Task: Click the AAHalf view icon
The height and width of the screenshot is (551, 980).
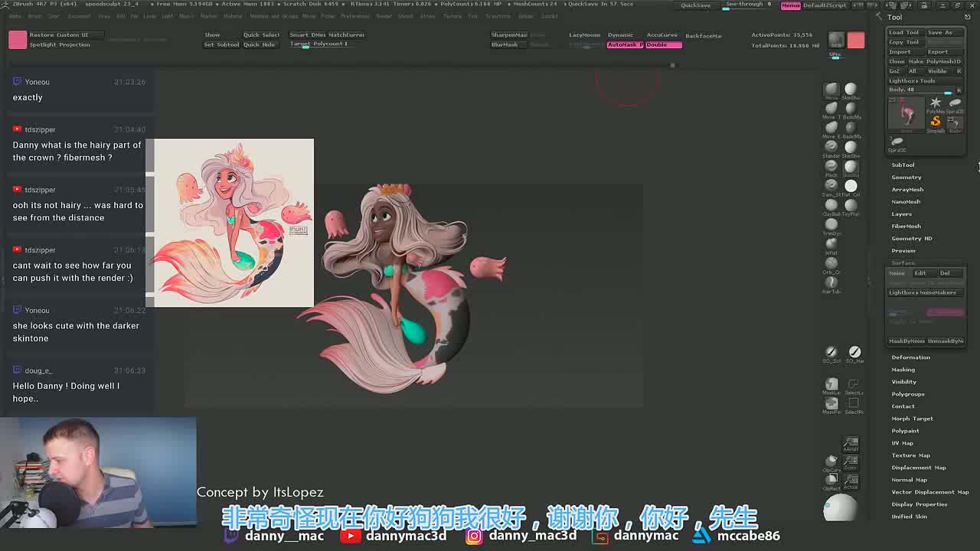Action: (851, 444)
